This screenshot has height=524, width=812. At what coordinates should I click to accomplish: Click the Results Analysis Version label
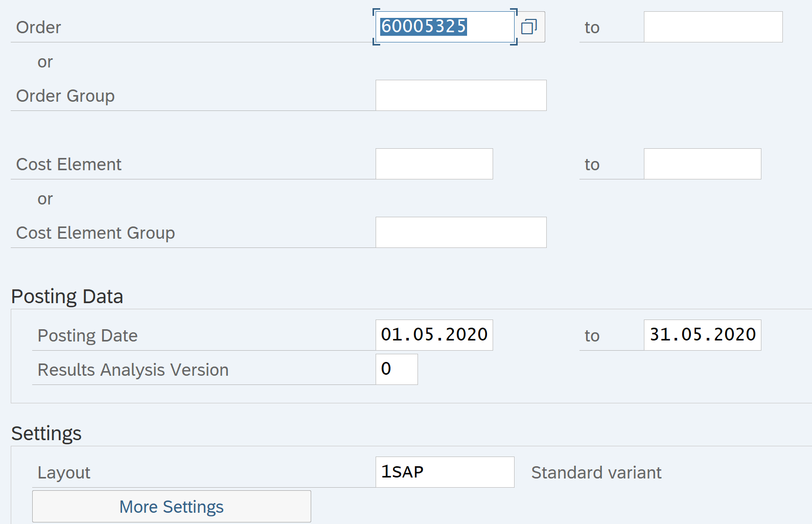point(133,370)
